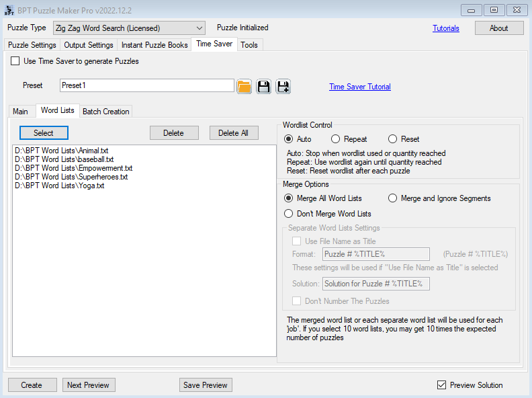Save preset as new with the plus disk icon
Screen dimensions: 532x398
point(283,86)
